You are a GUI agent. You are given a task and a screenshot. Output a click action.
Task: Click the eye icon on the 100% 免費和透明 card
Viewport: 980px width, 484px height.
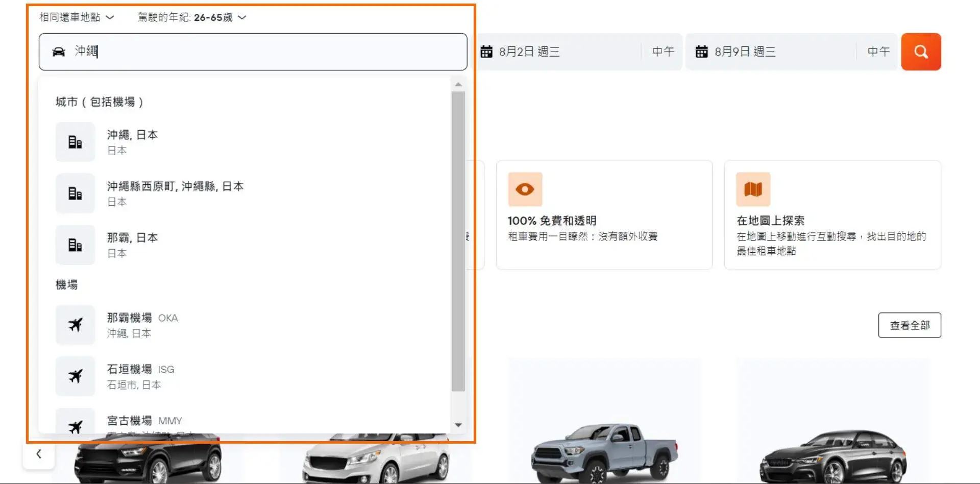(x=525, y=188)
